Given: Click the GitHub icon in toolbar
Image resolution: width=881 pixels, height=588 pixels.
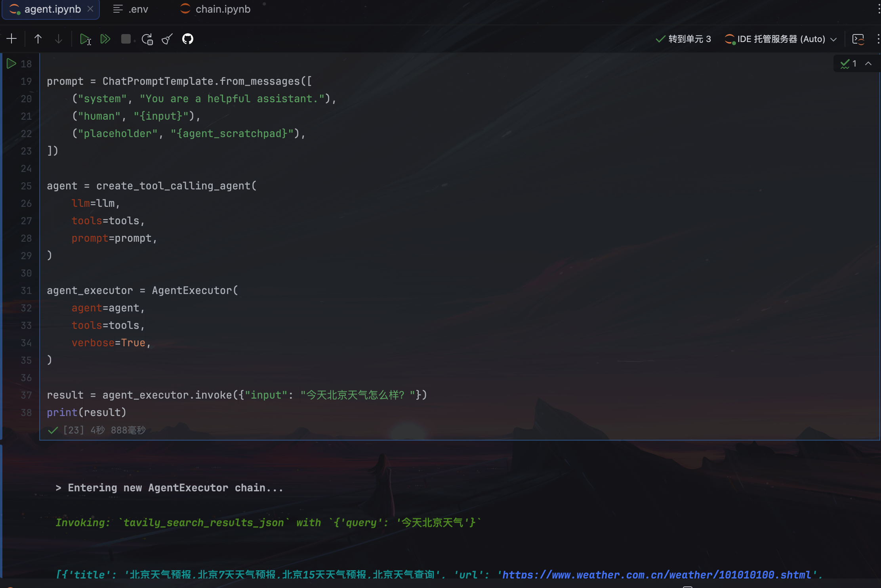Looking at the screenshot, I should (188, 39).
